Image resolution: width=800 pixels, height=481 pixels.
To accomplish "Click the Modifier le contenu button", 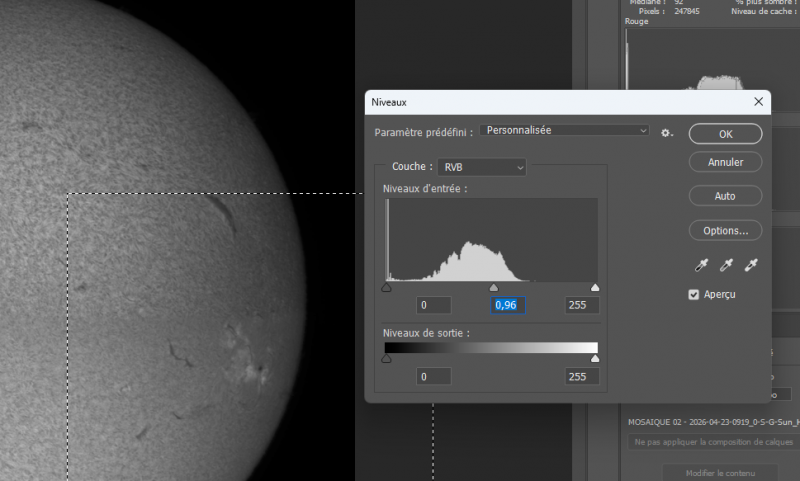I will pos(720,473).
